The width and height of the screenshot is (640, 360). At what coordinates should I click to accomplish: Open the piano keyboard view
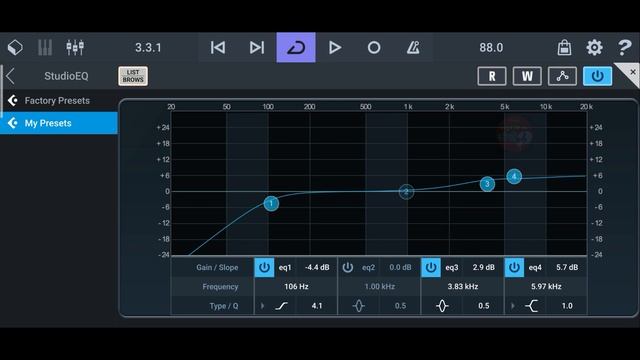[x=45, y=47]
